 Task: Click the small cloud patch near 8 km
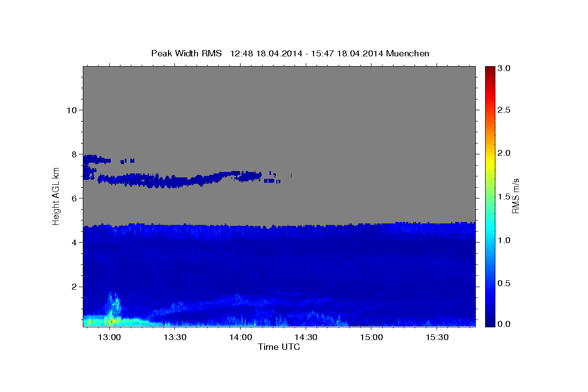97,159
